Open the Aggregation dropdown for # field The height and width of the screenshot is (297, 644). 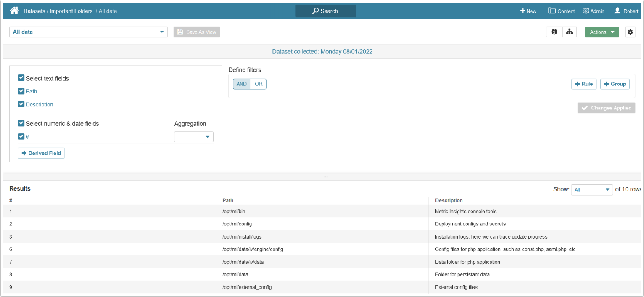pyautogui.click(x=193, y=137)
